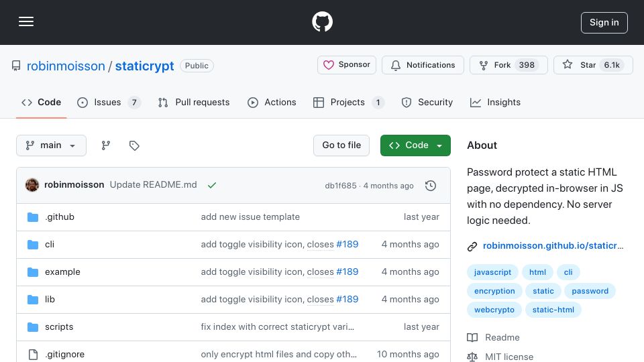Viewport: 644px width, 362px height.
Task: Click the 6.1k star count badge
Action: coord(612,65)
